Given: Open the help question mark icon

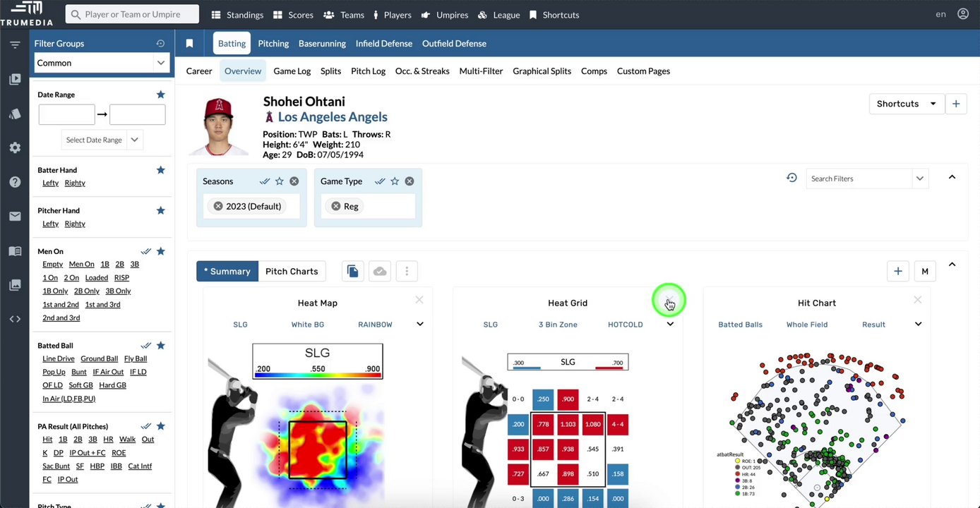Looking at the screenshot, I should (15, 182).
